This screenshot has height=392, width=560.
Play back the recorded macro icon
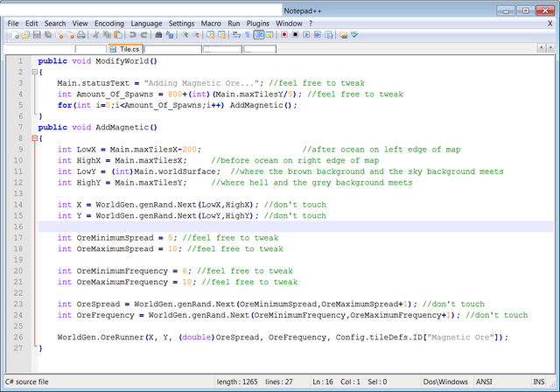click(306, 35)
